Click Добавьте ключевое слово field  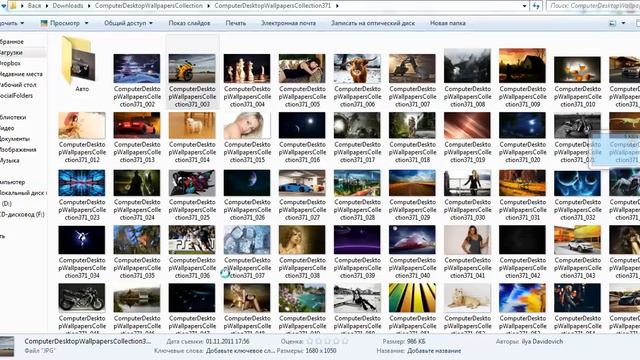coord(241,351)
